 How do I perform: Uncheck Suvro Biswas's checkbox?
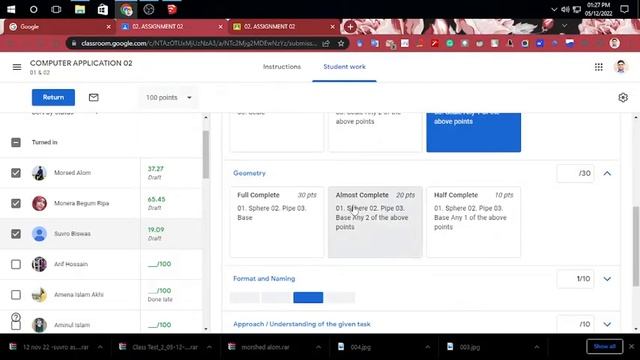click(16, 234)
